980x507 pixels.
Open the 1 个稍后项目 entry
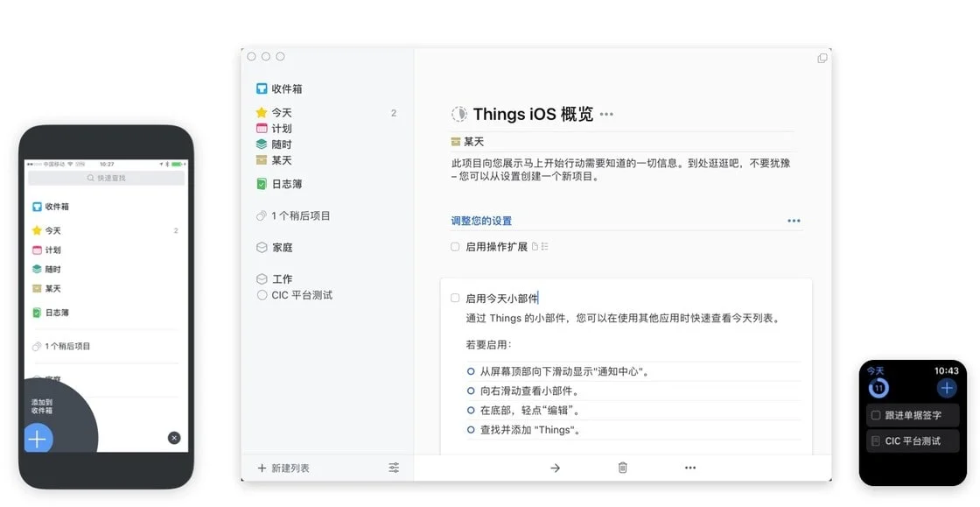coord(293,215)
